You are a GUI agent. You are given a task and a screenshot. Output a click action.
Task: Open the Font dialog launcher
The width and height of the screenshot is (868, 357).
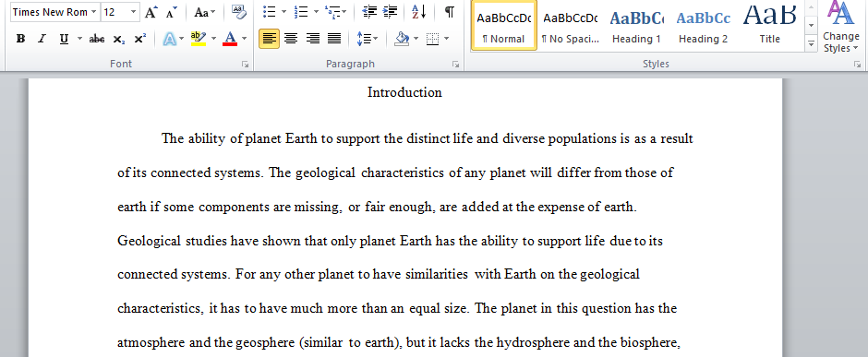coord(246,64)
